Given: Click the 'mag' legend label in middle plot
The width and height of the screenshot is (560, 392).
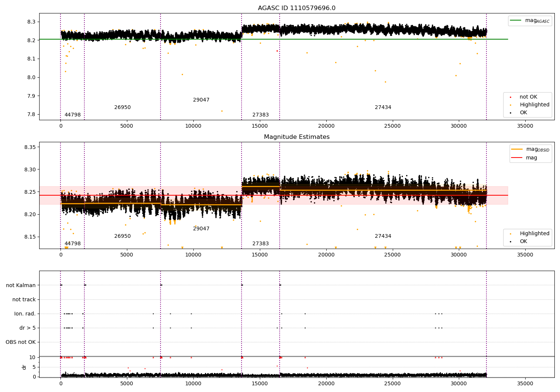Looking at the screenshot, I should pos(532,158).
